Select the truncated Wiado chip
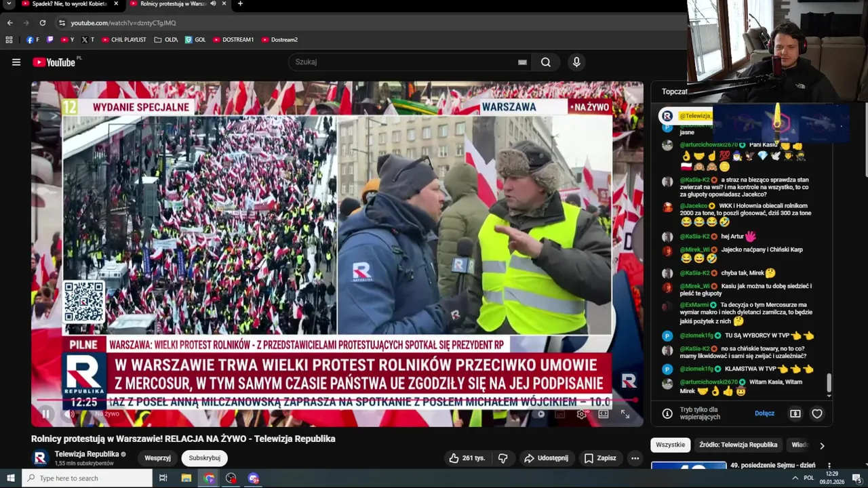This screenshot has height=488, width=868. [x=800, y=445]
